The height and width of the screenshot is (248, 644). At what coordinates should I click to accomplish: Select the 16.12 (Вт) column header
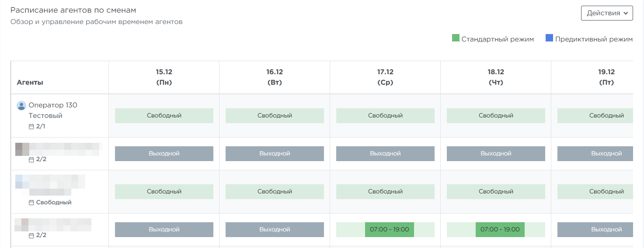click(275, 77)
